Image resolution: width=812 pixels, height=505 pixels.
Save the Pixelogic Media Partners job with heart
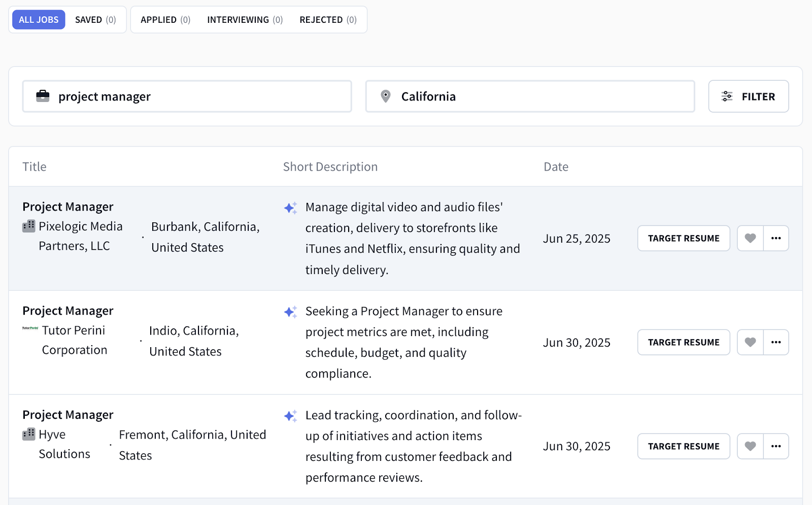pyautogui.click(x=750, y=238)
